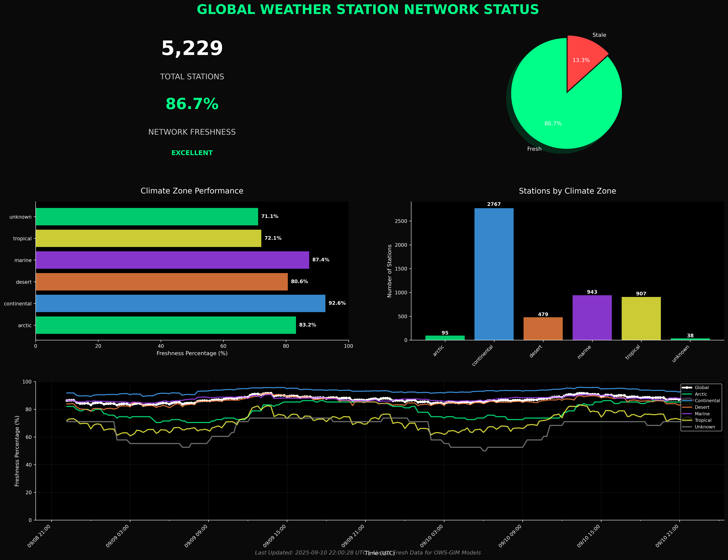Click the 13.3% label inside the pie
The image size is (728, 560).
coord(581,60)
